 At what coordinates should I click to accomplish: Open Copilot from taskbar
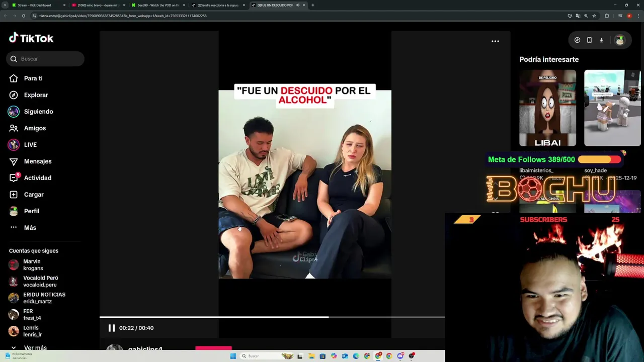[334, 356]
